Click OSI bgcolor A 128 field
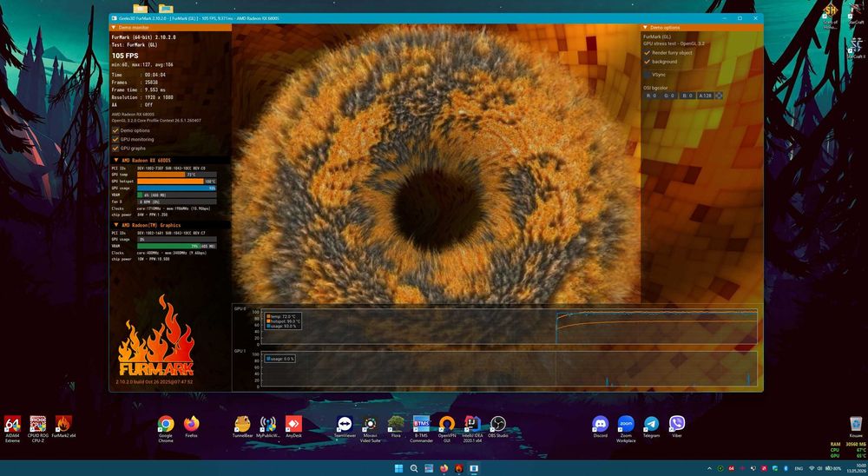The image size is (868, 476). tap(705, 96)
